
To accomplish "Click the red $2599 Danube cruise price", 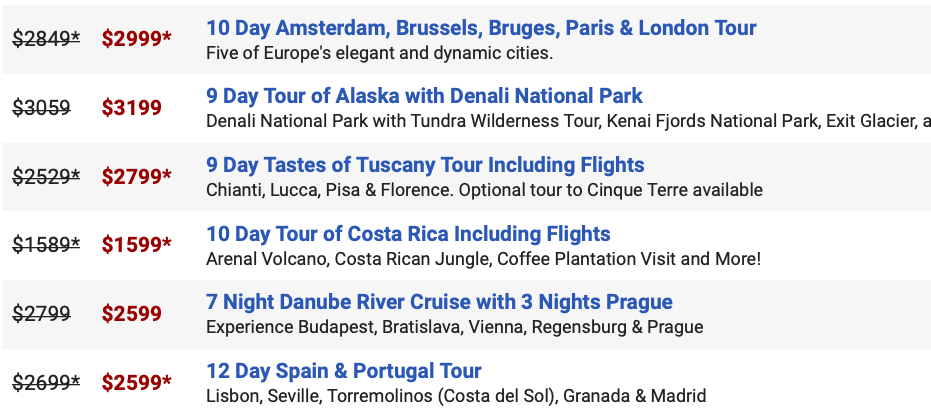I will (131, 313).
